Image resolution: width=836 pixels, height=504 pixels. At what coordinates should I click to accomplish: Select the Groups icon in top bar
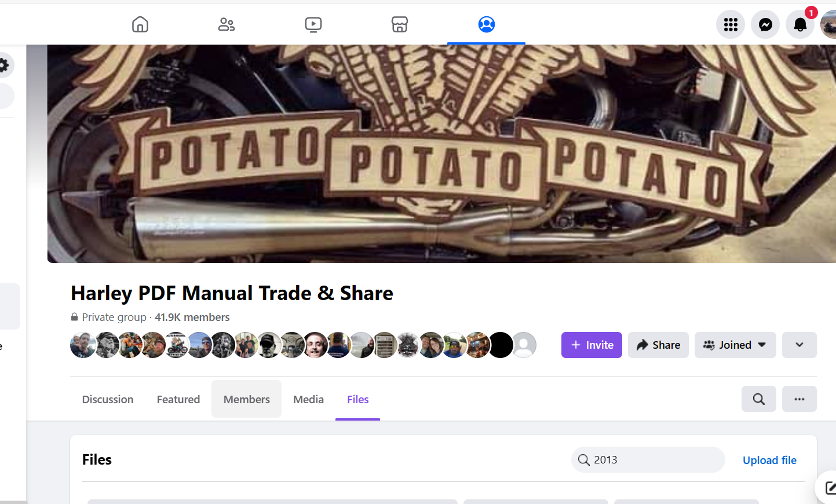(x=487, y=24)
